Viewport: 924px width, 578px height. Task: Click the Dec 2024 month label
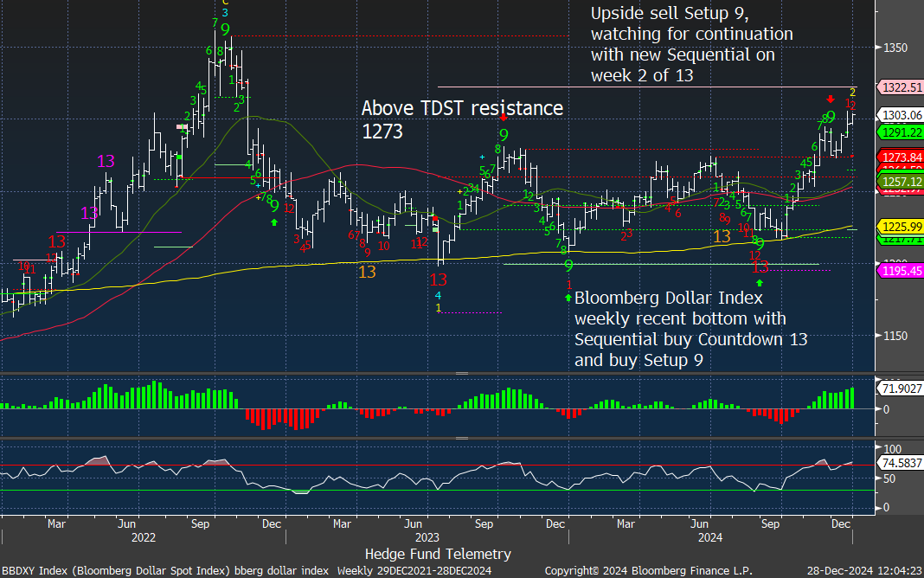pyautogui.click(x=840, y=523)
